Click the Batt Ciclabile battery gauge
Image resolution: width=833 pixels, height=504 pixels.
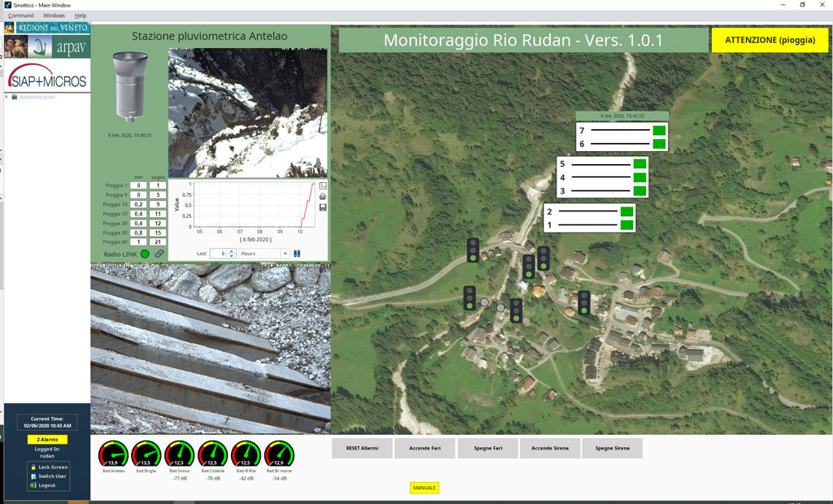212,454
